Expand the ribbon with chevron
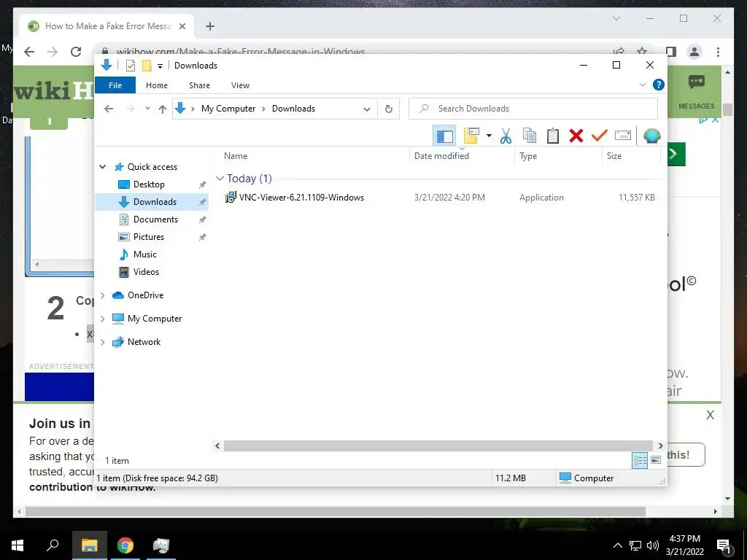The height and width of the screenshot is (560, 747). pyautogui.click(x=642, y=85)
